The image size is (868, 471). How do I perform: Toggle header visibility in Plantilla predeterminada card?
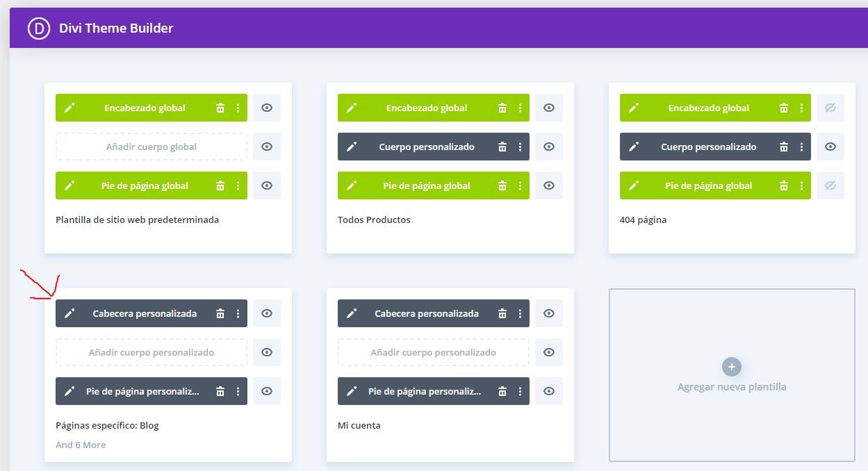[x=267, y=108]
